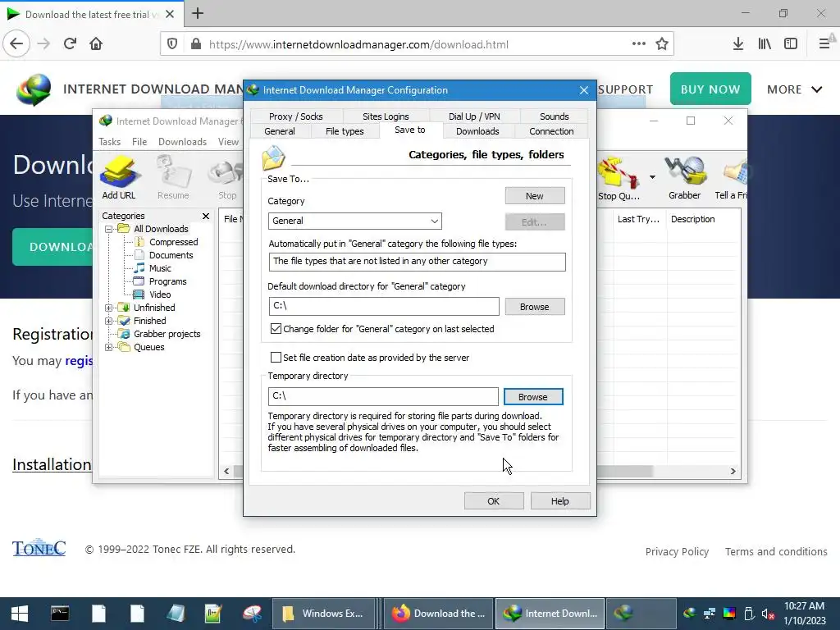Open Firefox library icon
This screenshot has width=840, height=630.
click(765, 44)
